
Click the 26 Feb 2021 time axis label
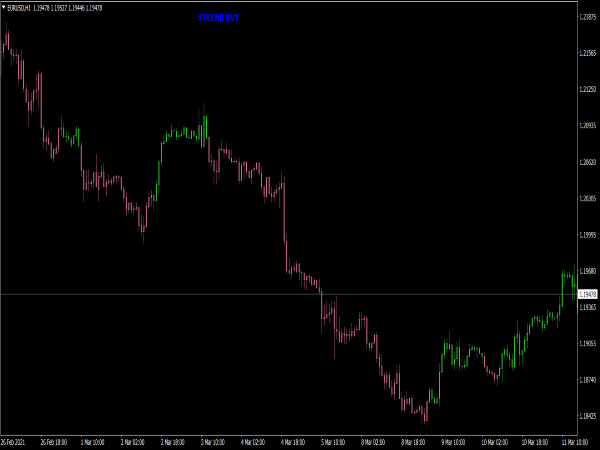13,442
